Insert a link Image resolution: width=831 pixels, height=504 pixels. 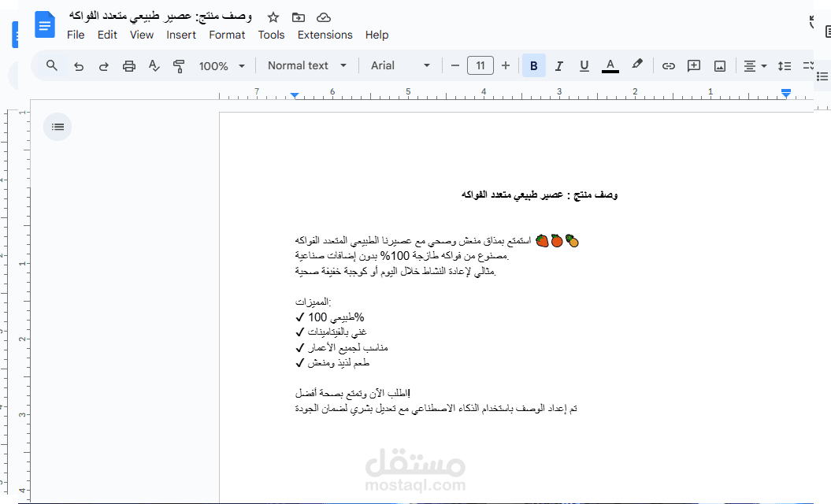point(668,65)
